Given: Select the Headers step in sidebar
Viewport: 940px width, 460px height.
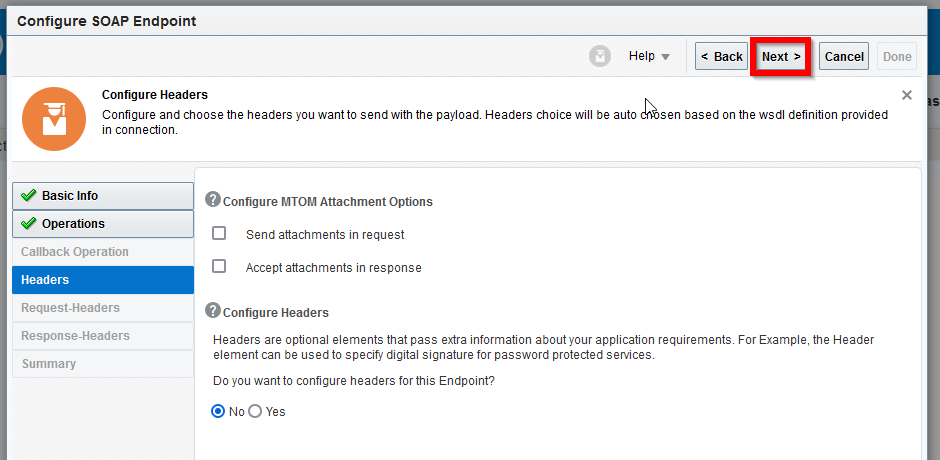Looking at the screenshot, I should coord(103,280).
